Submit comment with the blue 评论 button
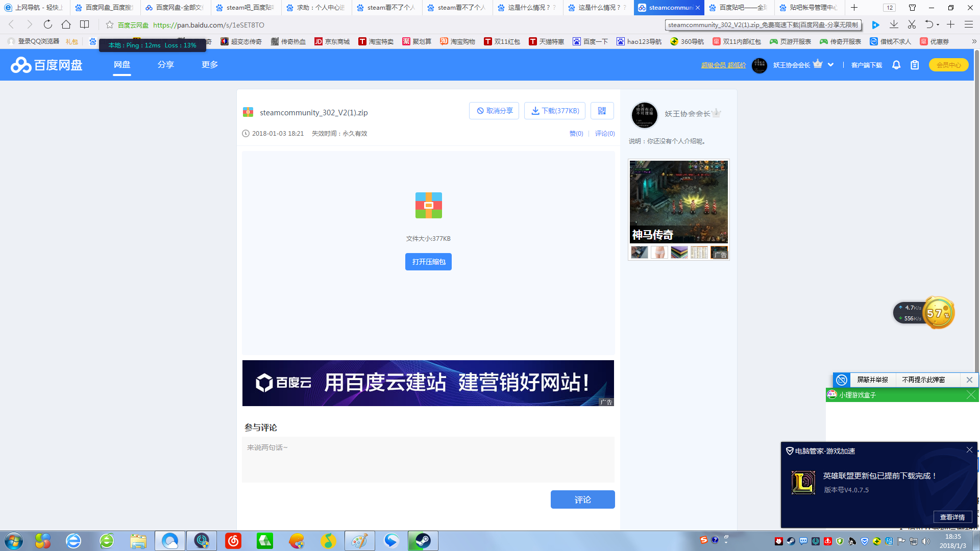The image size is (980, 551). (x=582, y=499)
